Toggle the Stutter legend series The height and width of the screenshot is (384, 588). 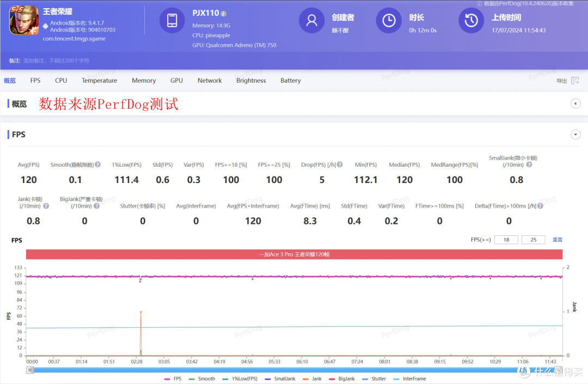(374, 379)
